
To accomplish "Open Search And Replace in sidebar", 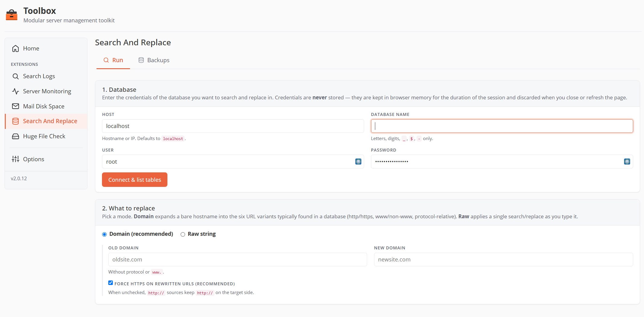I will pos(46,121).
